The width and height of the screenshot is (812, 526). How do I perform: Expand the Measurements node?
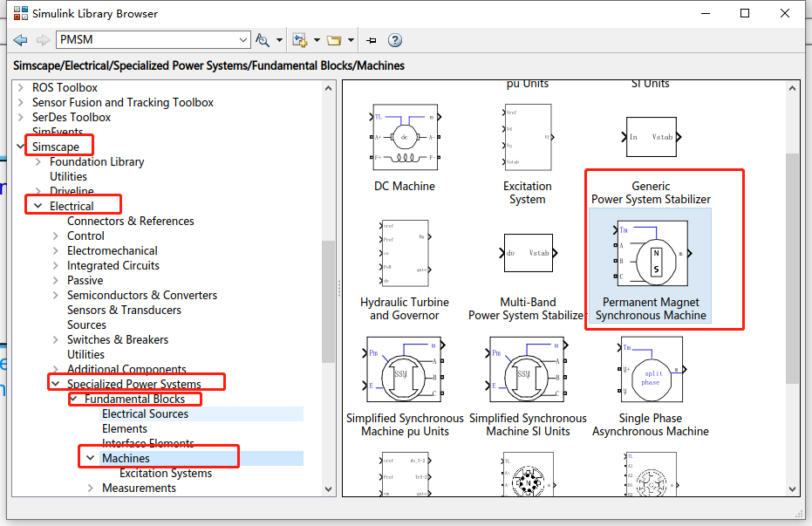pos(91,488)
